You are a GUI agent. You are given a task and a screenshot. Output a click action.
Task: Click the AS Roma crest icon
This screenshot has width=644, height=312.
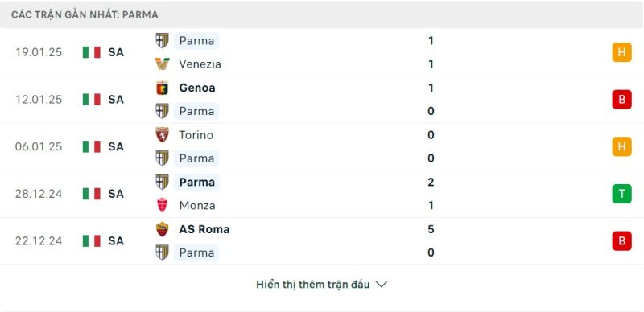163,229
